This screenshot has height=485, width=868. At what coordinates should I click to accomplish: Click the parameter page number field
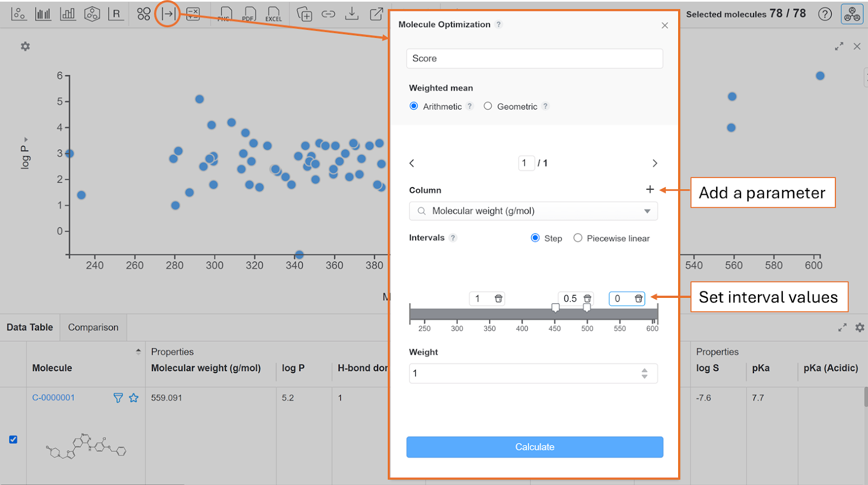click(526, 163)
